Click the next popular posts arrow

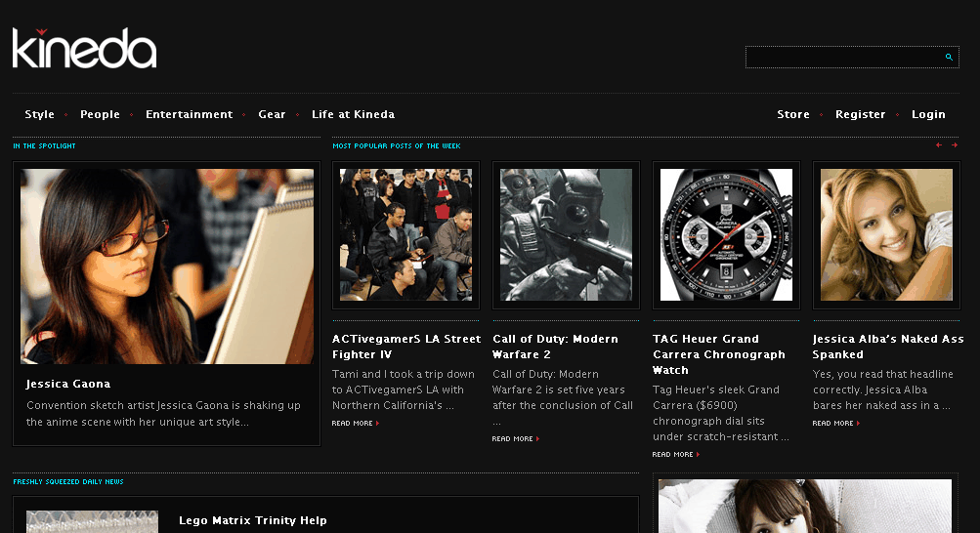point(955,144)
